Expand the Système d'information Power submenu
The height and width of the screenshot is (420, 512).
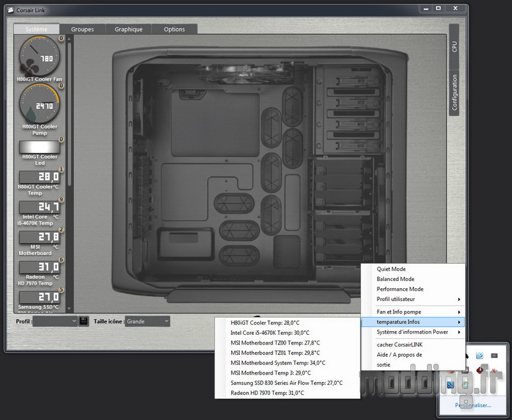[x=413, y=332]
